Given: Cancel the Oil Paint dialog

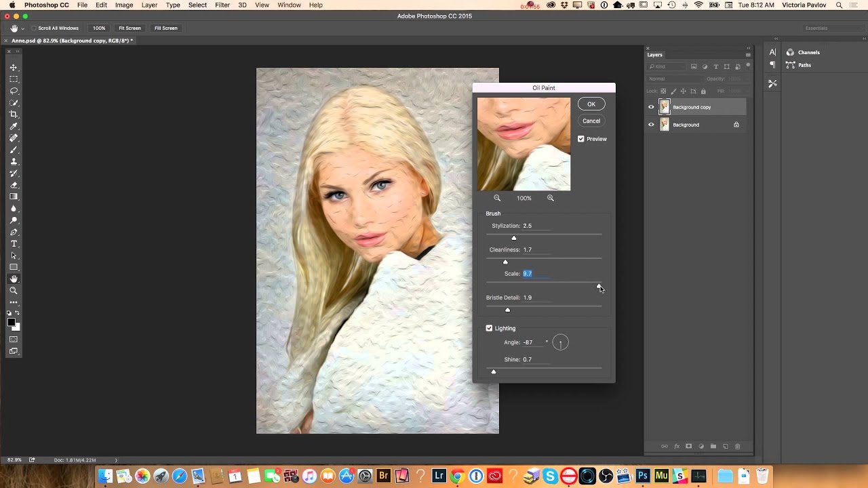Looking at the screenshot, I should click(591, 121).
